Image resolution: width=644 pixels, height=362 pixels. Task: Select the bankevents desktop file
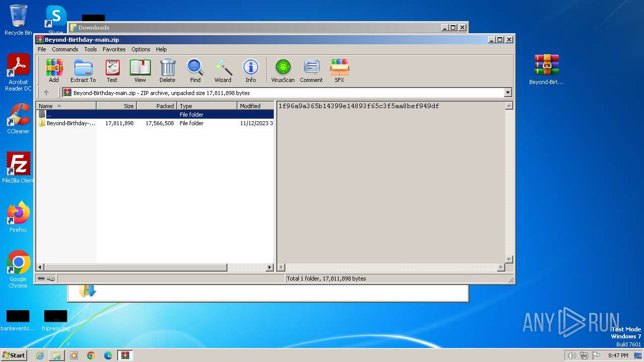[x=18, y=321]
